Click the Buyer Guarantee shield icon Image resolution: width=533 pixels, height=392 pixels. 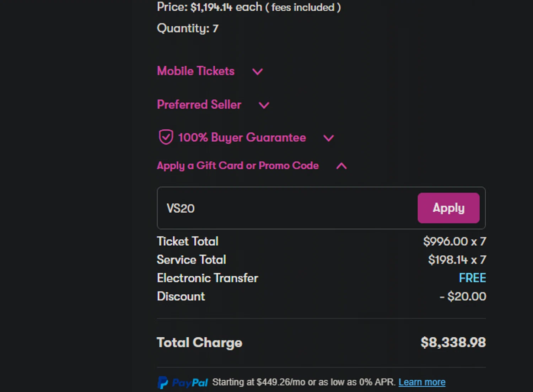tap(166, 137)
